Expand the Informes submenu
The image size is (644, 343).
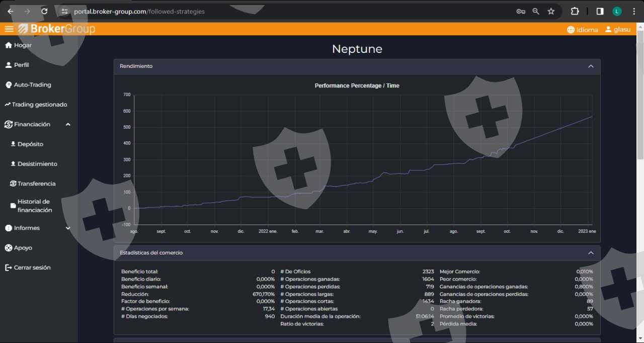point(68,228)
